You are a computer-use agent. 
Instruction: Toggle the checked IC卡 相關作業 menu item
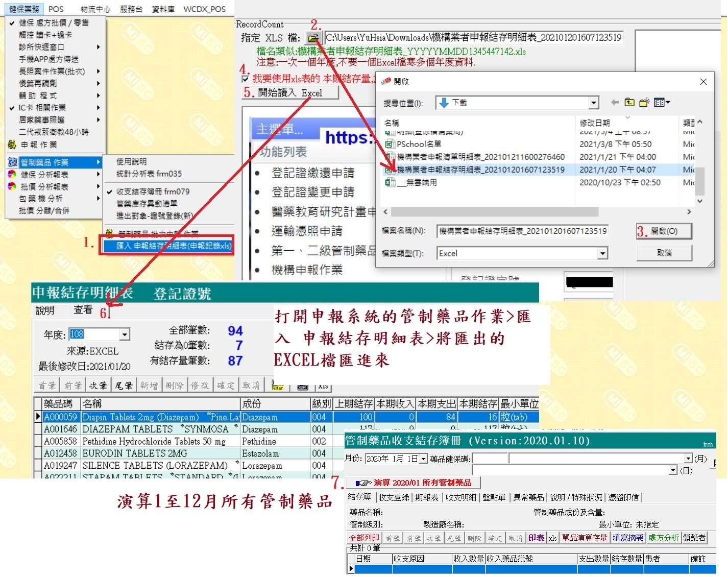point(54,108)
